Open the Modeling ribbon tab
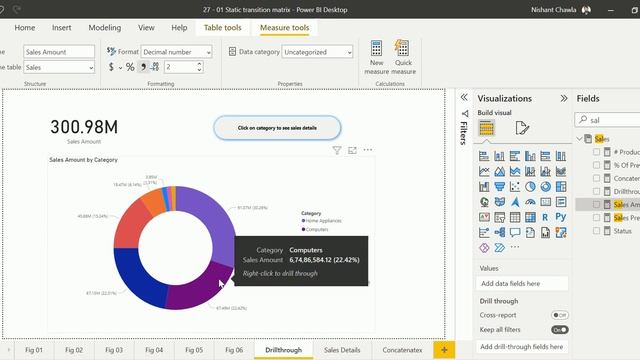 [x=104, y=28]
